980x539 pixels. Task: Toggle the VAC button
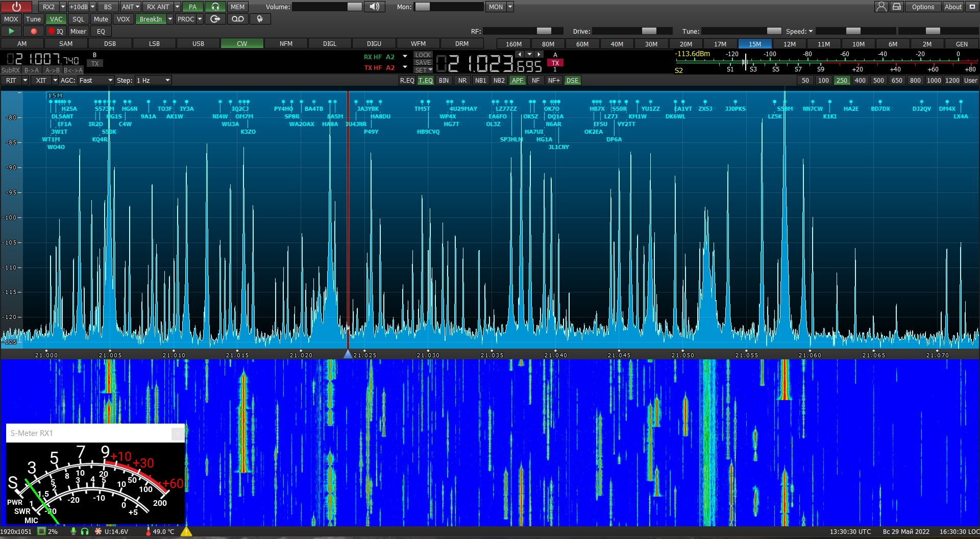[56, 19]
